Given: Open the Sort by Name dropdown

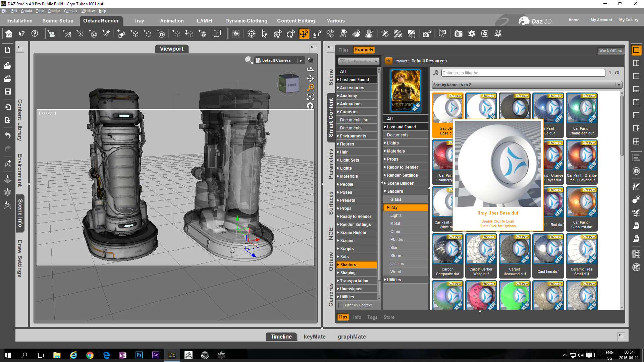Looking at the screenshot, I should pos(527,85).
